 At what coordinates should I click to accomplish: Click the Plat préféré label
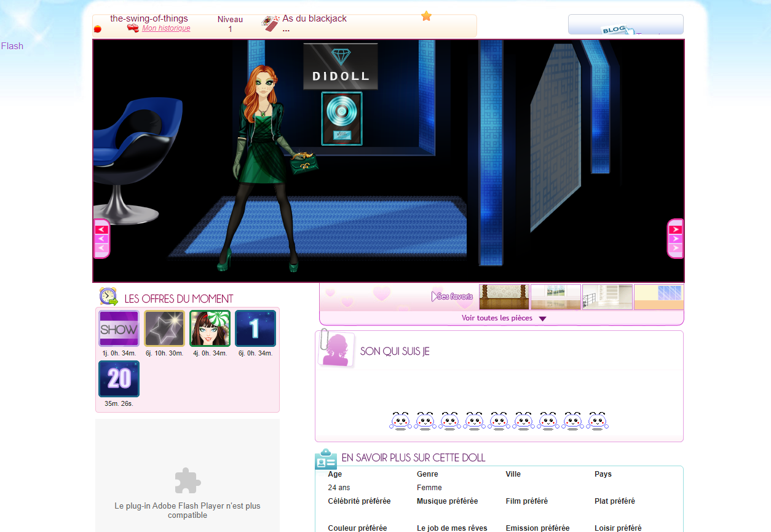click(615, 501)
